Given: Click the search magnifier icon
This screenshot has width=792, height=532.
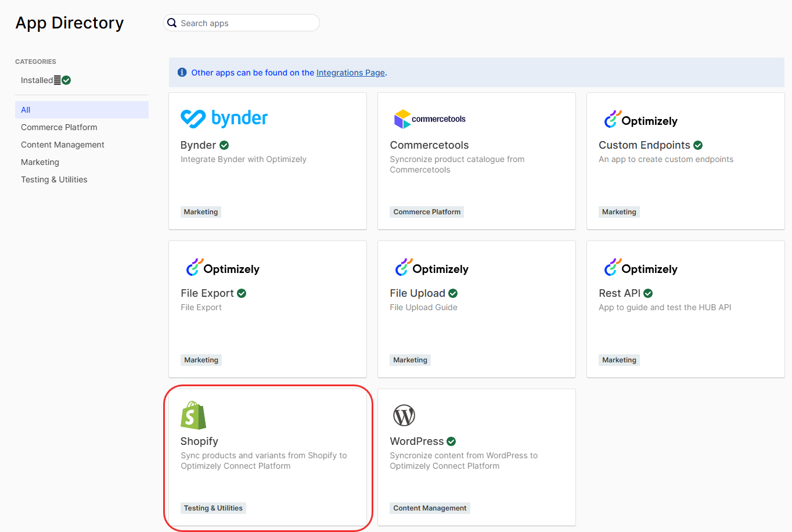Looking at the screenshot, I should click(x=172, y=23).
